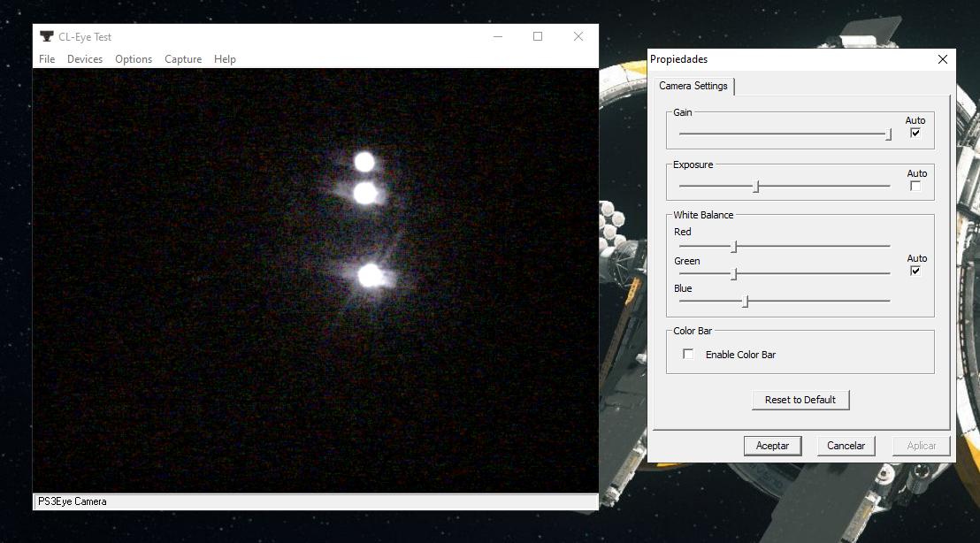Screen dimensions: 980x543
Task: Click the Aplicar button
Action: pyautogui.click(x=922, y=446)
